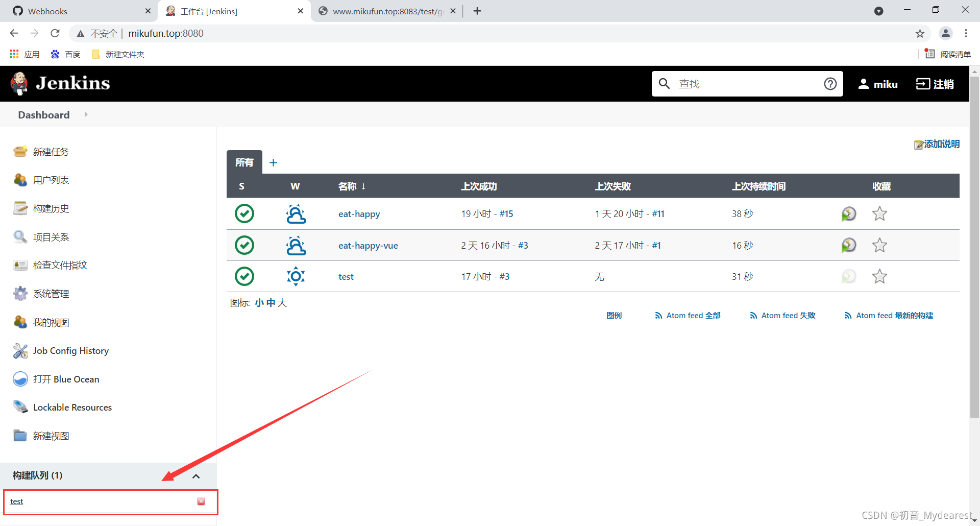This screenshot has width=980, height=526.
Task: Click eat-happy success status icon
Action: coord(244,213)
